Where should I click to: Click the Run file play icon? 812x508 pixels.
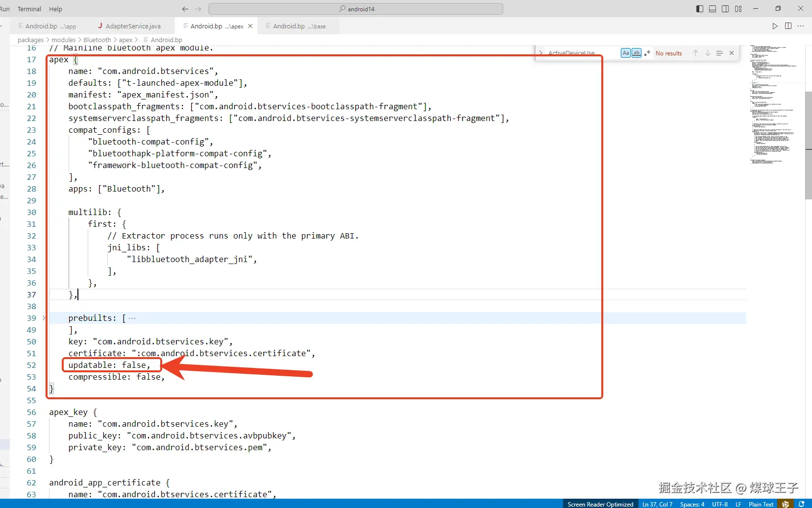[x=775, y=26]
